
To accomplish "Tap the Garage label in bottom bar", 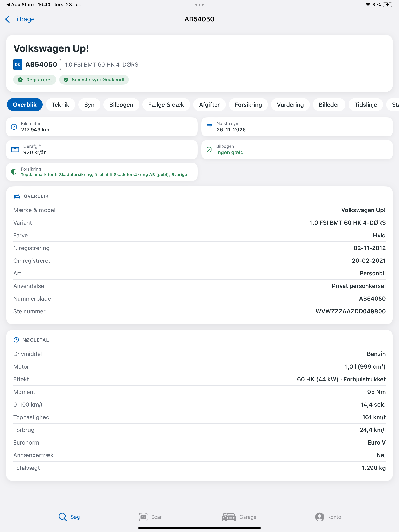I will [248, 517].
